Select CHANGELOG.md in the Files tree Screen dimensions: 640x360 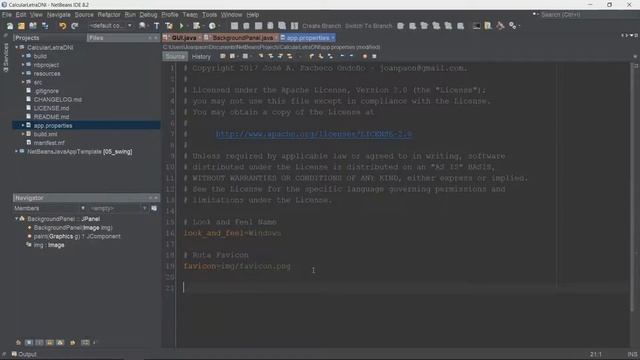pos(58,100)
